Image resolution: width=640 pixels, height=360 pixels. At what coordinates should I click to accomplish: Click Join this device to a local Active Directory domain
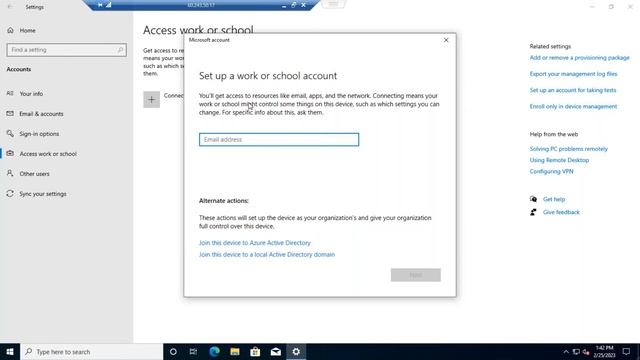(267, 254)
